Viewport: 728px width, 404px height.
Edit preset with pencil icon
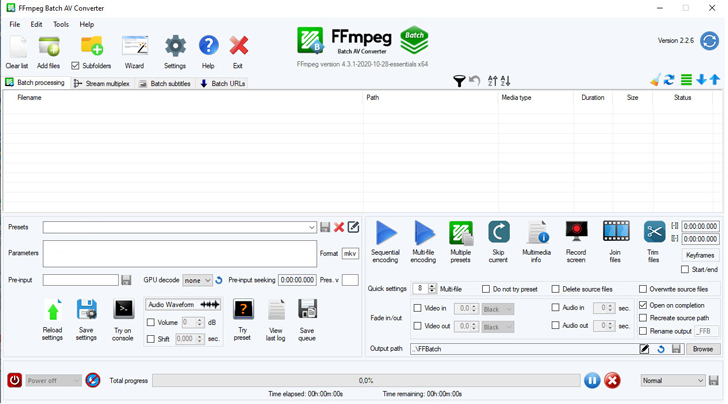coord(353,227)
